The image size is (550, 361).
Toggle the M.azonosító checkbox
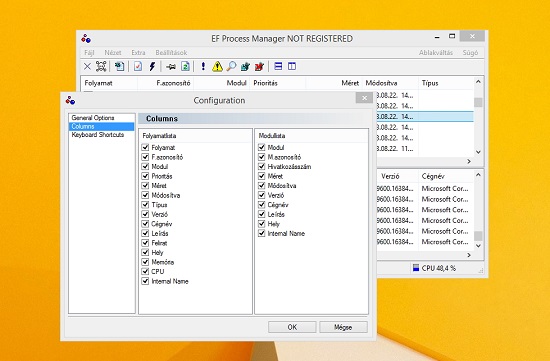[x=261, y=157]
